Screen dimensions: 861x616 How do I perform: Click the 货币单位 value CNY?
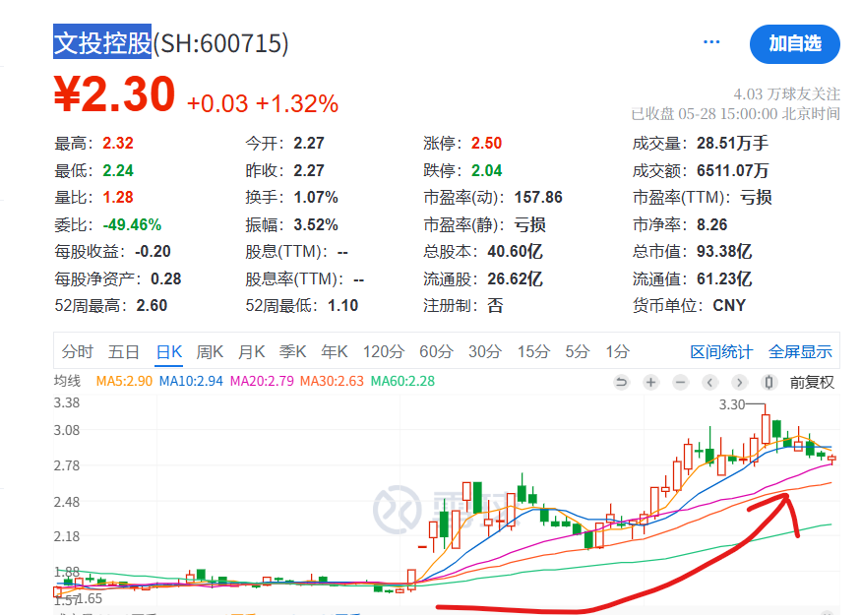click(x=729, y=305)
